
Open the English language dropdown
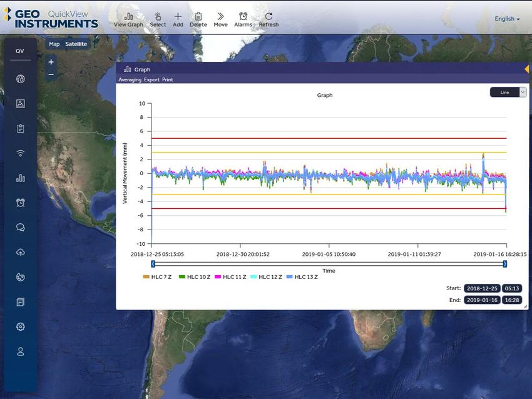(507, 19)
